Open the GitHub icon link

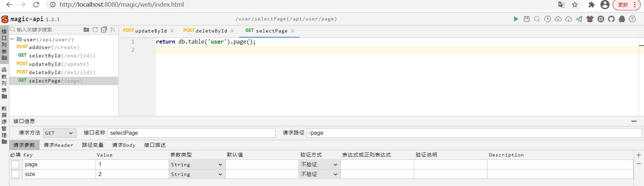pyautogui.click(x=611, y=19)
